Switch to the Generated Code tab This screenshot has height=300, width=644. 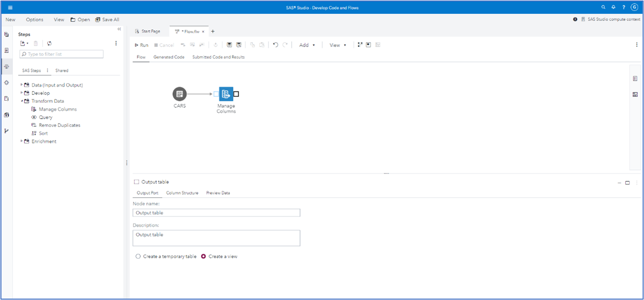[168, 57]
